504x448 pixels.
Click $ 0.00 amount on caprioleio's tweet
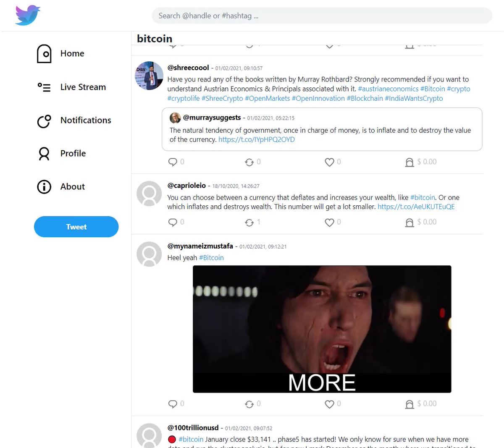427,222
